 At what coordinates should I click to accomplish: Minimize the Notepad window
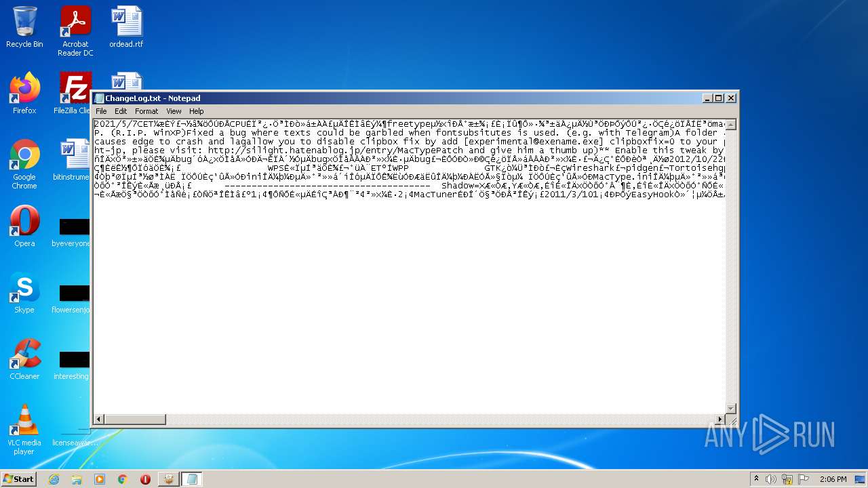[x=708, y=98]
